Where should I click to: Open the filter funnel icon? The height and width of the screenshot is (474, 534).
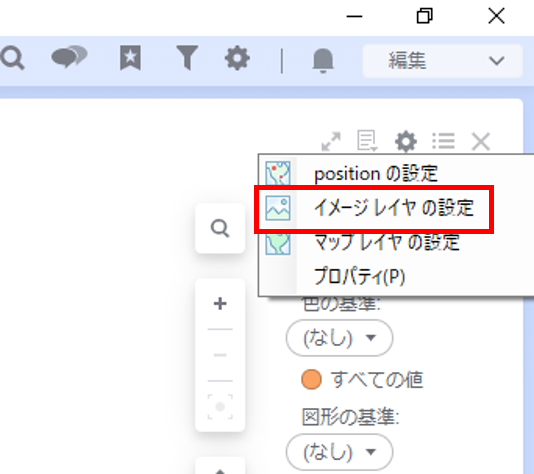187,58
